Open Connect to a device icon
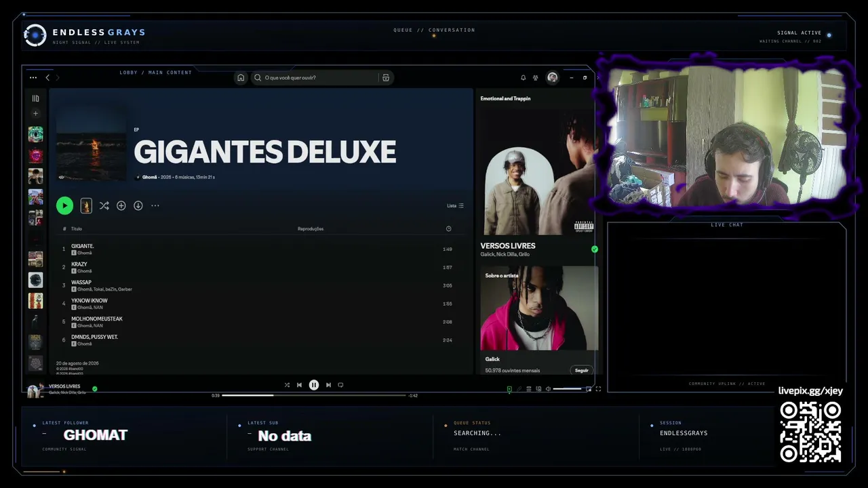868x488 pixels. tap(538, 389)
